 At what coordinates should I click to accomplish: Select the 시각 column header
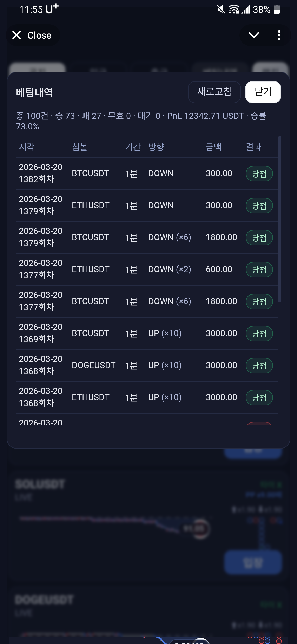[27, 147]
